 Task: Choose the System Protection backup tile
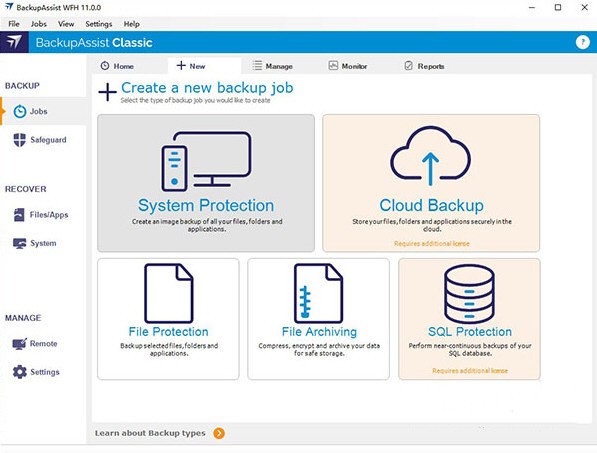coord(206,183)
